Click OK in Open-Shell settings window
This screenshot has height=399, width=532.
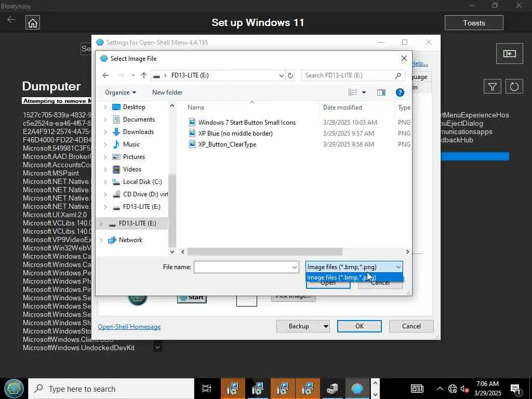point(360,326)
